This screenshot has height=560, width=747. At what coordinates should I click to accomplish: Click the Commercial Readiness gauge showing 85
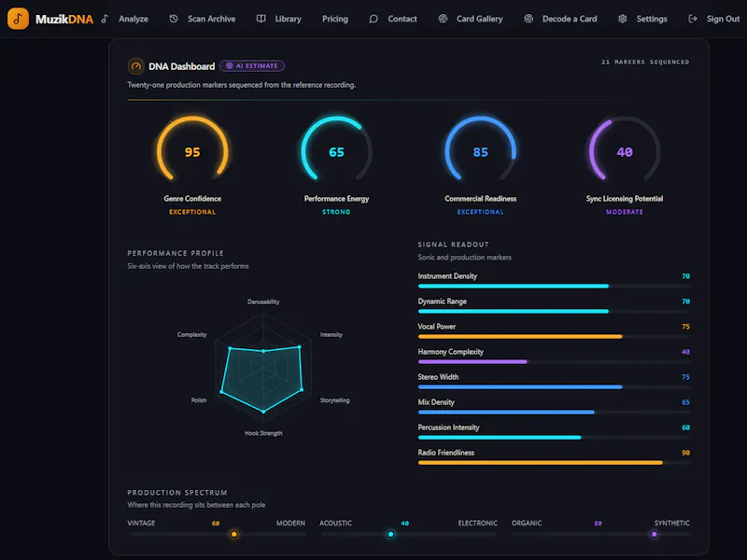click(480, 150)
